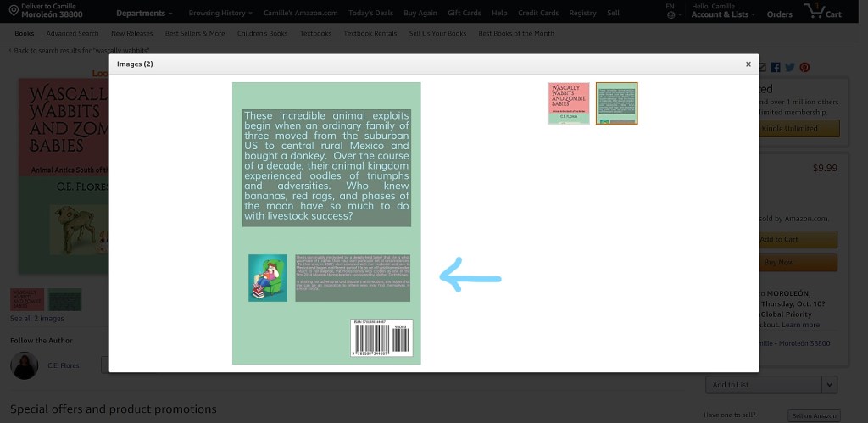Open the Orders link
Viewport: 868px width, 423px height.
(x=779, y=14)
